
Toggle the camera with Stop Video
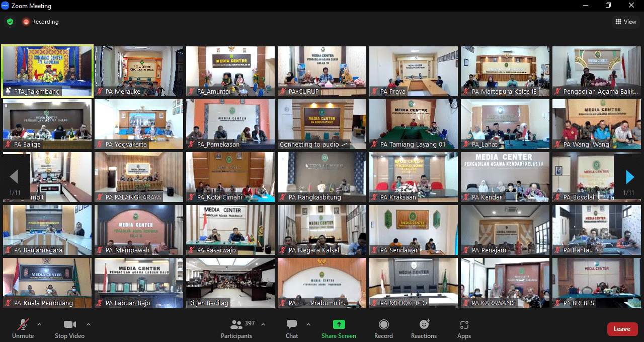[x=70, y=328]
